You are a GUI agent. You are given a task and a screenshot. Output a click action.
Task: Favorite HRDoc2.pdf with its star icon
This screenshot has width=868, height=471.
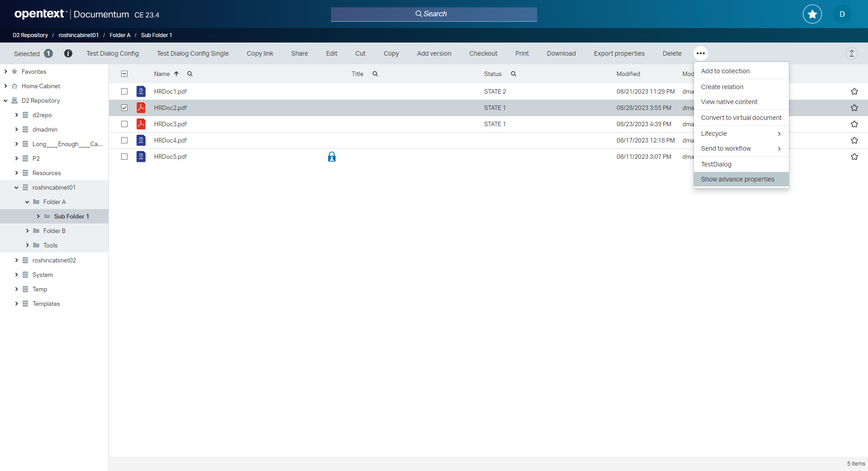tap(854, 108)
